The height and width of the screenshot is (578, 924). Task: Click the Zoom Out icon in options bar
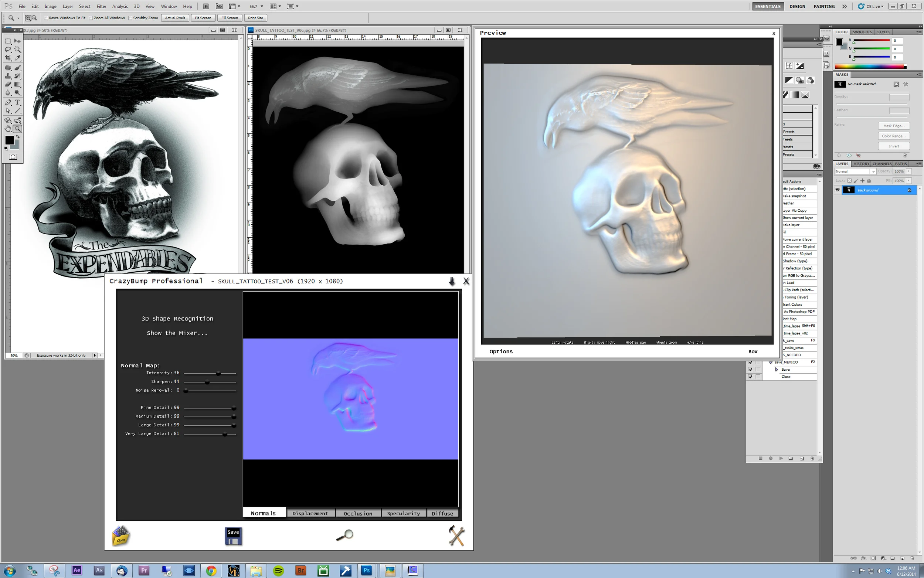[x=34, y=18]
